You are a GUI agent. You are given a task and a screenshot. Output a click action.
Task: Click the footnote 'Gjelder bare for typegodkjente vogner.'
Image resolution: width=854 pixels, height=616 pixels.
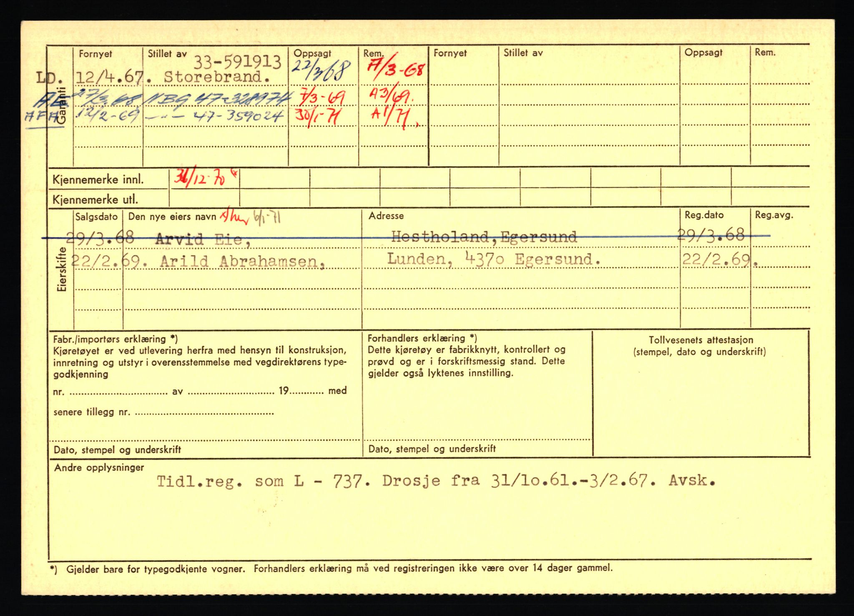coord(156,569)
